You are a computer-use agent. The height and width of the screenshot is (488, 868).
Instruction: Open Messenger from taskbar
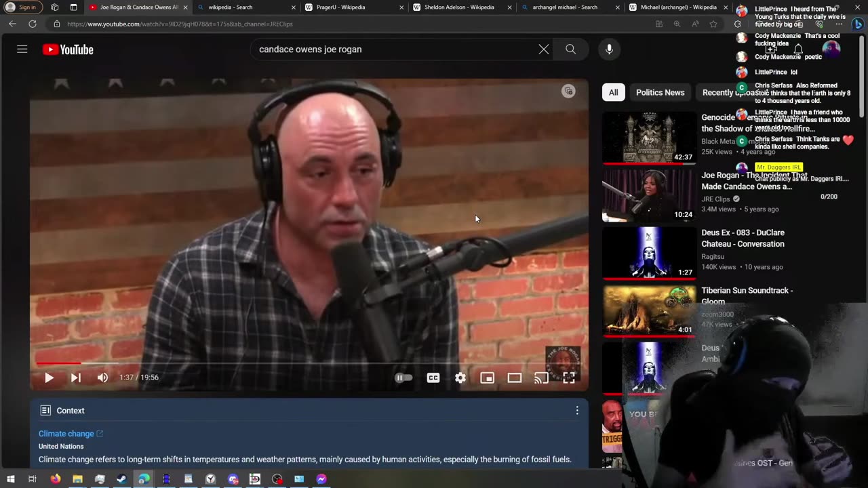[x=321, y=479]
